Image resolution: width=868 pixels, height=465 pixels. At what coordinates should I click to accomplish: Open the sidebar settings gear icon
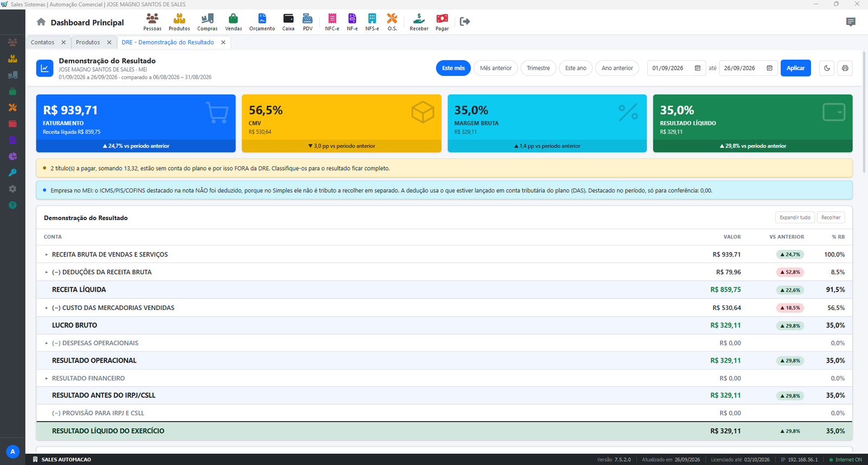[12, 189]
